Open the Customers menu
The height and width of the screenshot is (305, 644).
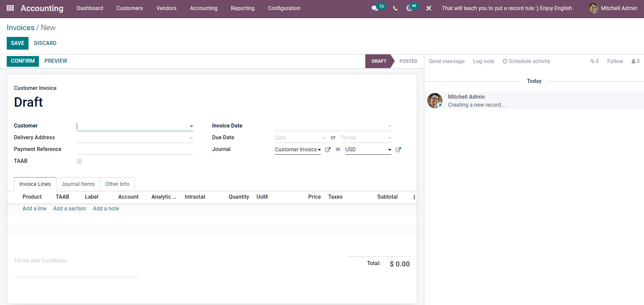click(130, 8)
